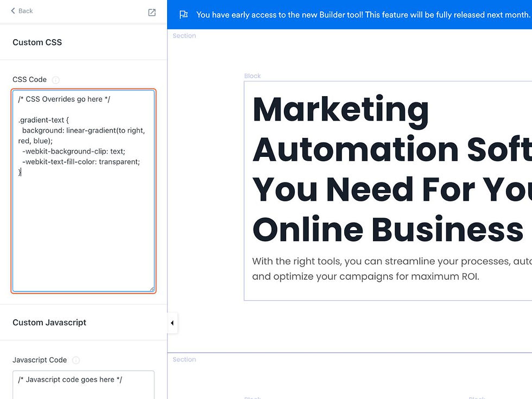Select the top Section label
The image size is (532, 399).
coord(184,36)
